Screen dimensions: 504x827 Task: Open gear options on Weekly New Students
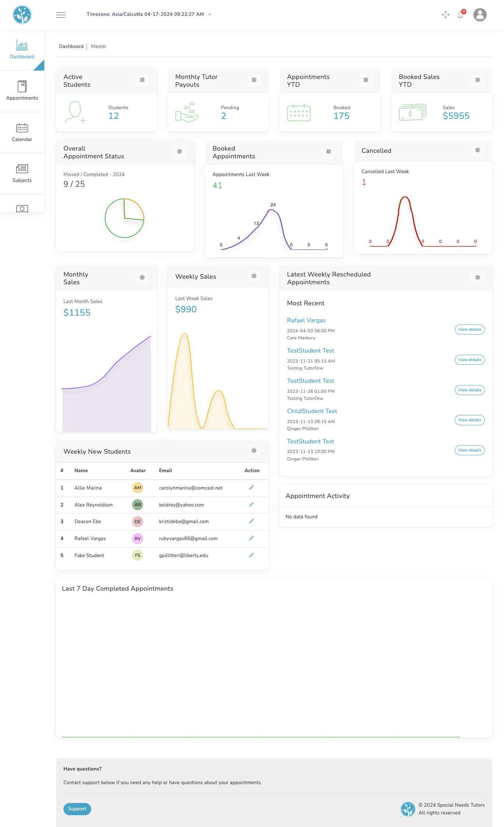tap(254, 451)
